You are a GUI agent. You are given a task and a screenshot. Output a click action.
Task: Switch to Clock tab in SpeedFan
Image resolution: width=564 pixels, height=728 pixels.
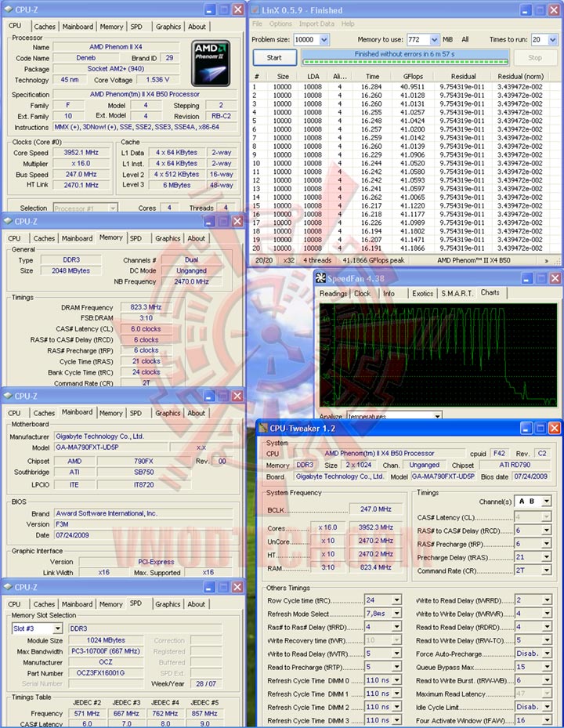point(362,293)
